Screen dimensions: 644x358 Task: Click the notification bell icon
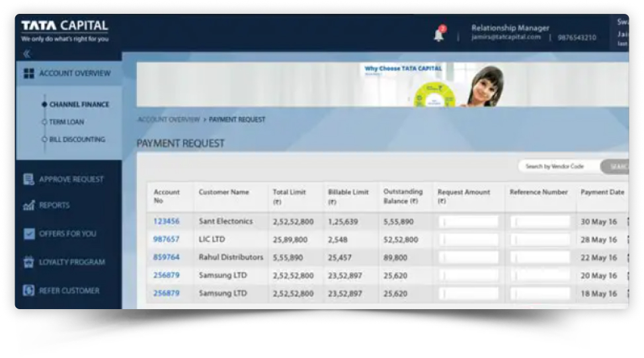click(439, 35)
